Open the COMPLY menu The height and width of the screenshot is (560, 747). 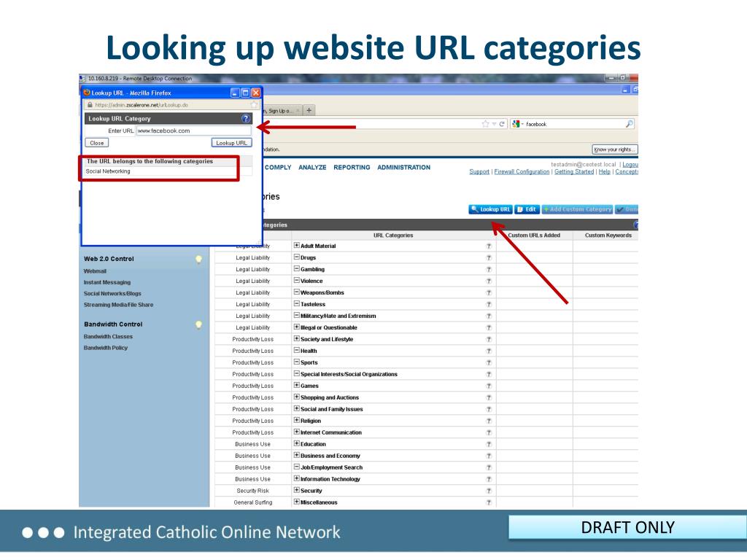click(278, 167)
